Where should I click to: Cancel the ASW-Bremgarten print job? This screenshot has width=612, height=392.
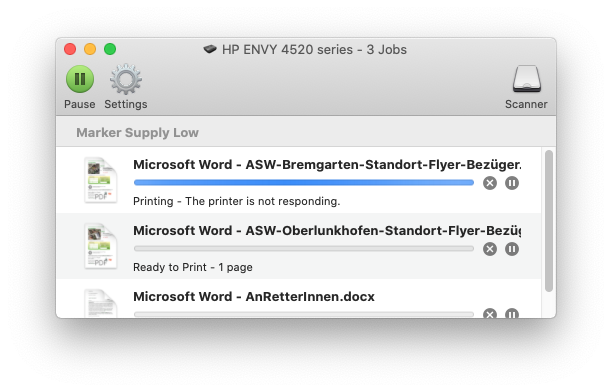coord(490,183)
